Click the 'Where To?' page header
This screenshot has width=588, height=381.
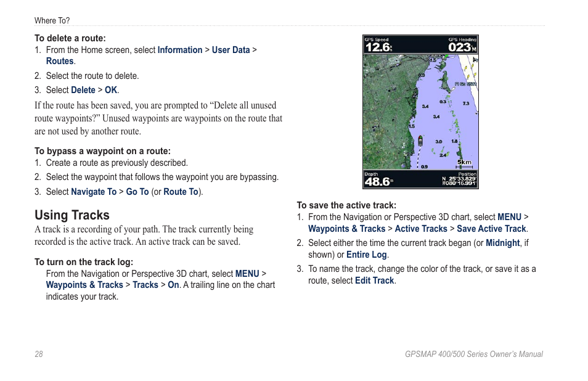[x=52, y=20]
